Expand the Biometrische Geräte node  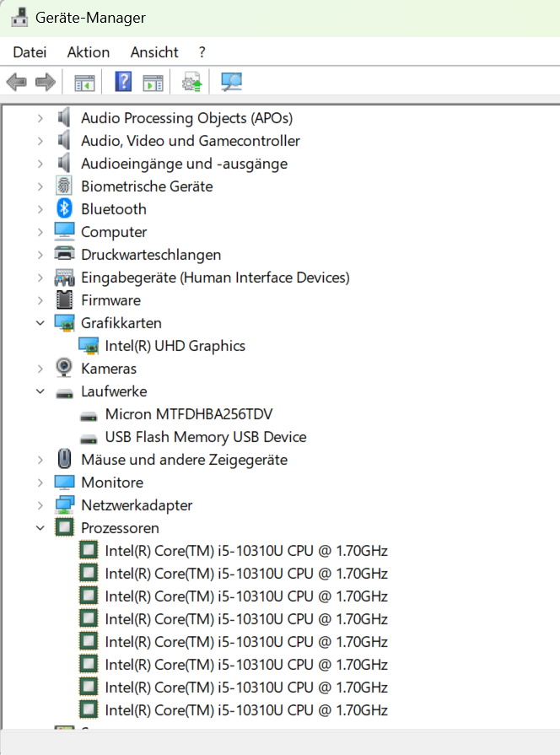(40, 186)
